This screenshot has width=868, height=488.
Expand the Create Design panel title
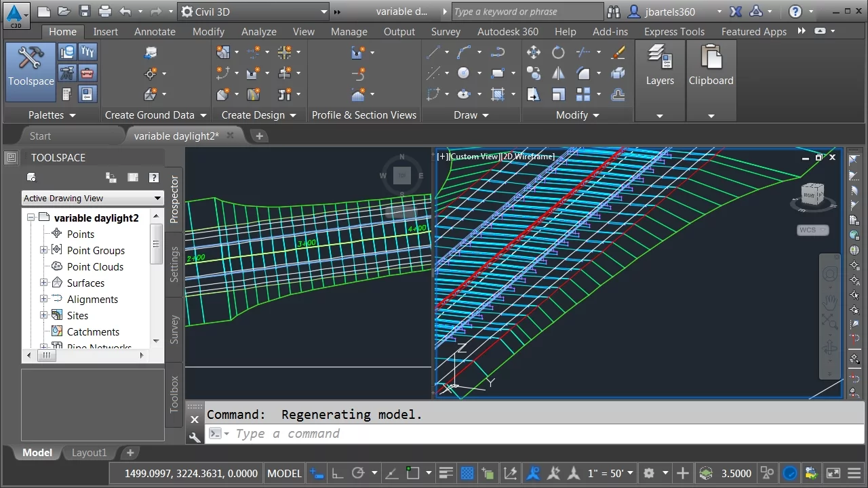258,115
